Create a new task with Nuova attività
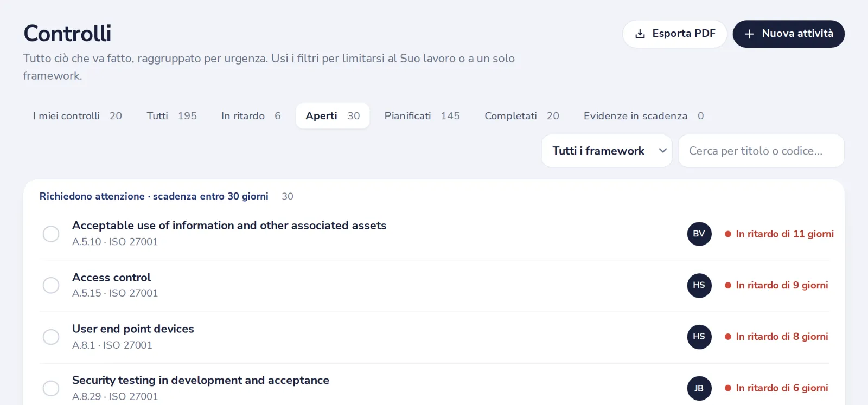868x405 pixels. click(x=788, y=34)
